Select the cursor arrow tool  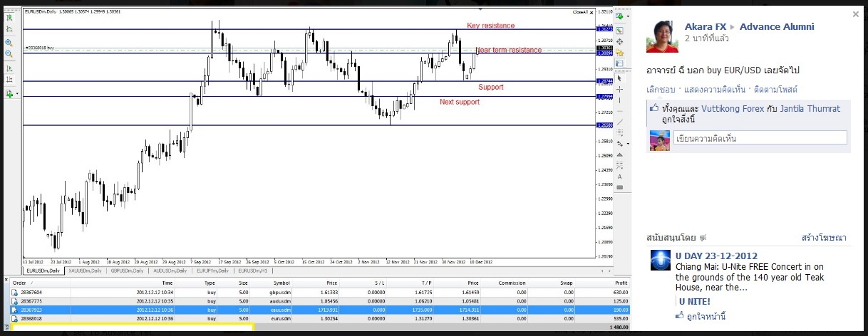[x=620, y=78]
